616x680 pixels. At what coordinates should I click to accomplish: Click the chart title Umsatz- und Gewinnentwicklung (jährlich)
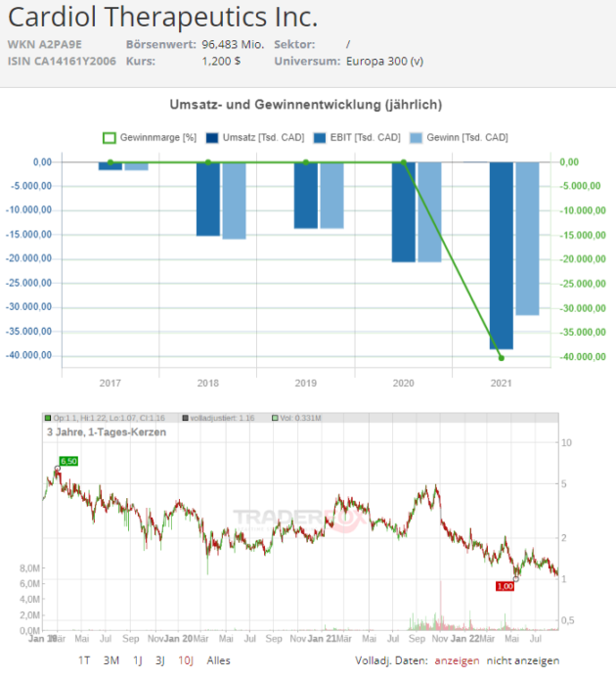coord(306,105)
